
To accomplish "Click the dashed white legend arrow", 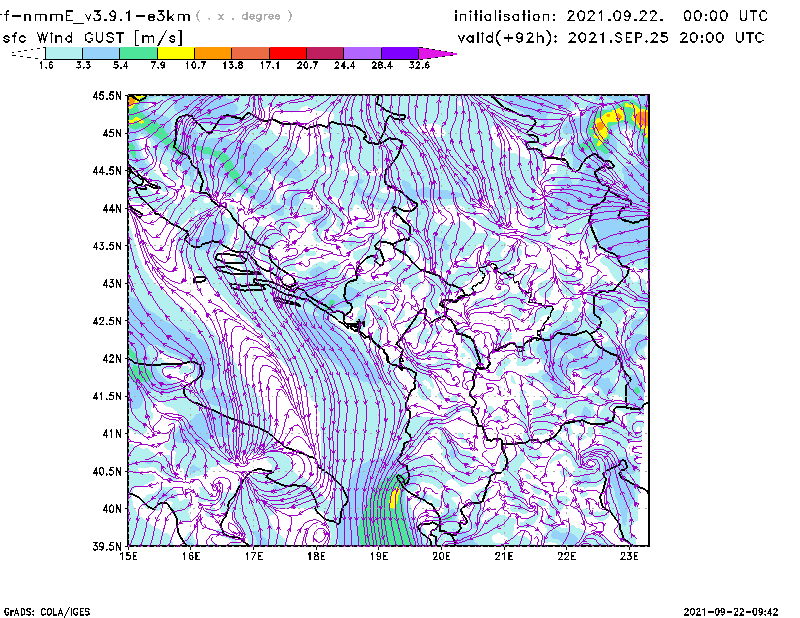I will pos(28,53).
